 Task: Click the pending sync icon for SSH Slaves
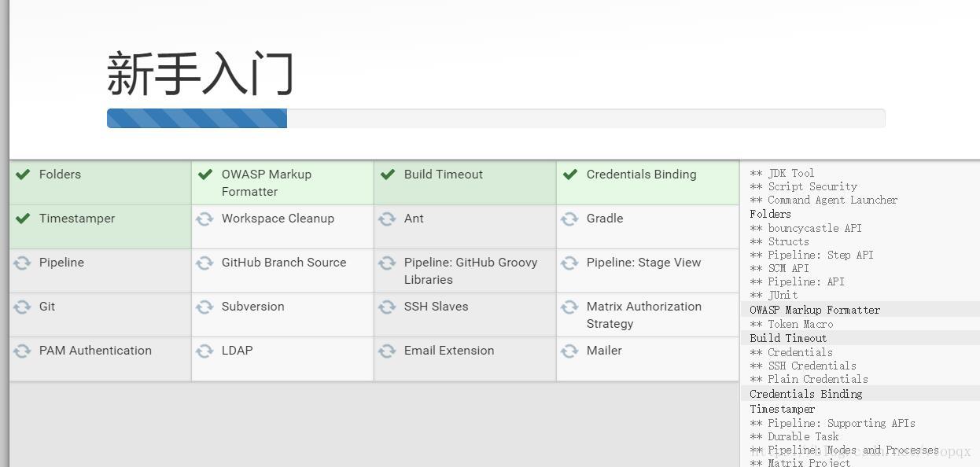(387, 307)
